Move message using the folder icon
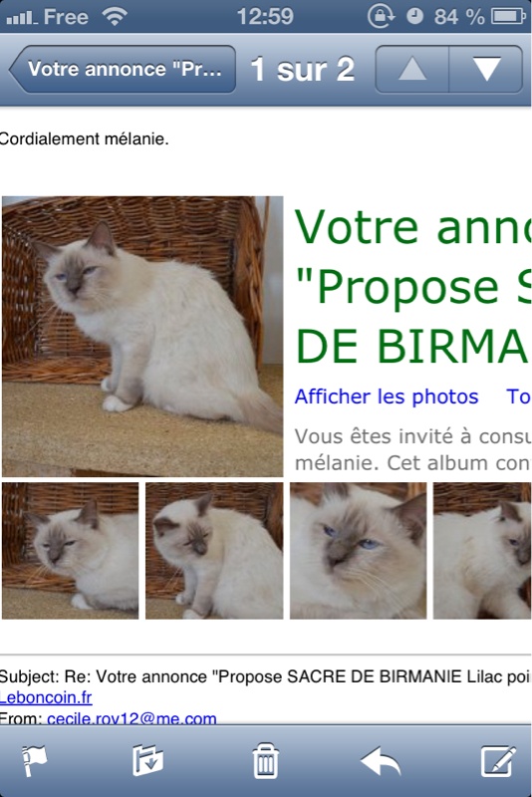Image resolution: width=532 pixels, height=797 pixels. click(x=147, y=760)
